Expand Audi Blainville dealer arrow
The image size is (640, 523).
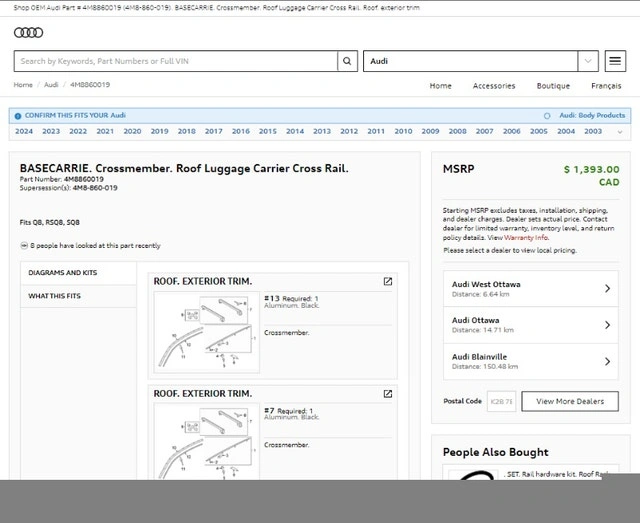pyautogui.click(x=607, y=361)
